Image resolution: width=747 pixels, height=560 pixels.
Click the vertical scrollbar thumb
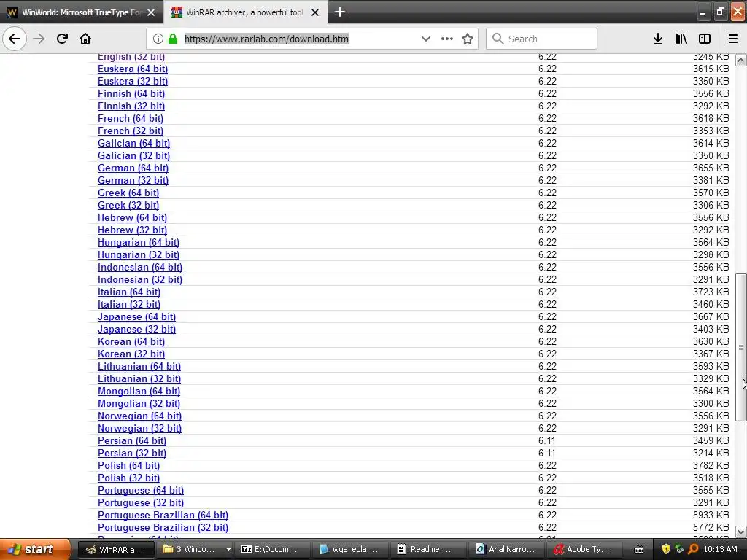[741, 347]
